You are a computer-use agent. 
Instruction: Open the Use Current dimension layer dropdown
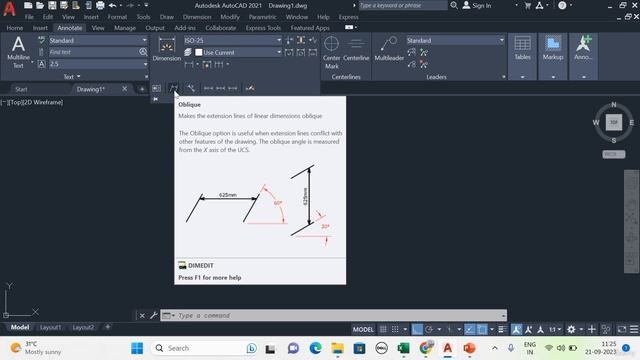click(x=238, y=52)
